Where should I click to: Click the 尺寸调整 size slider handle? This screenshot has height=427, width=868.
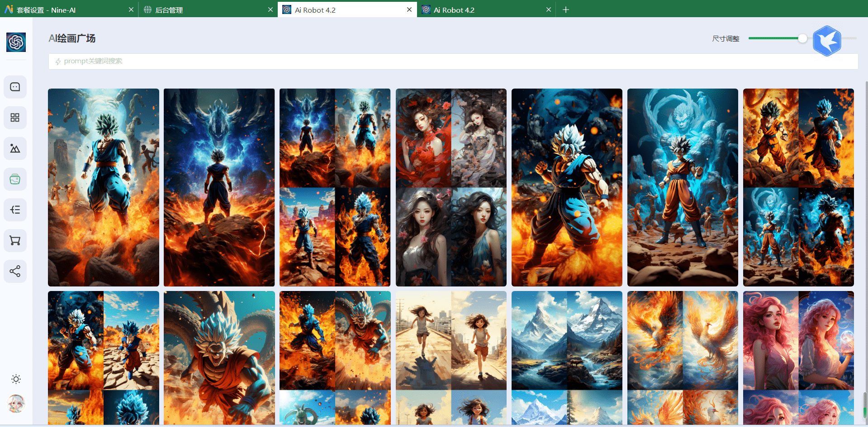click(x=802, y=38)
